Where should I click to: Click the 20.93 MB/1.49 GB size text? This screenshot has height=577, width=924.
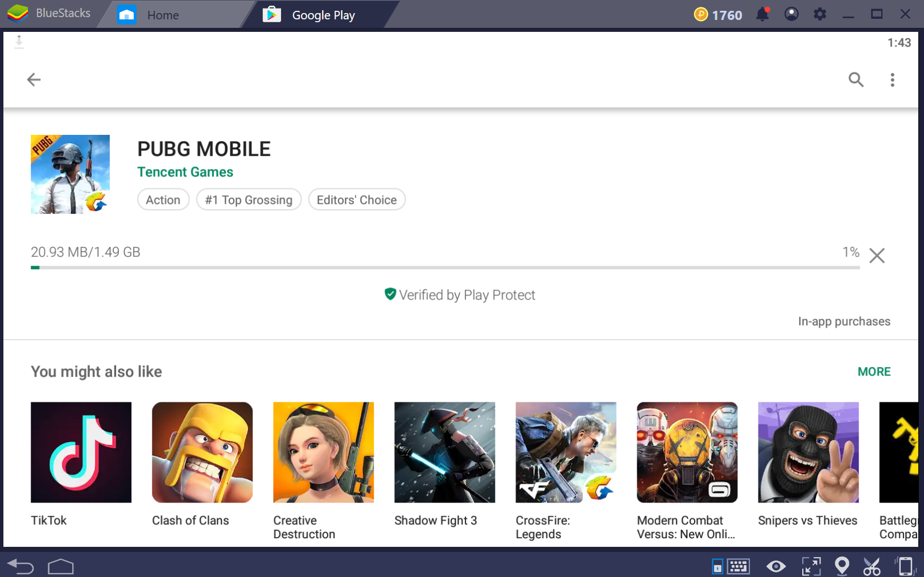coord(85,252)
